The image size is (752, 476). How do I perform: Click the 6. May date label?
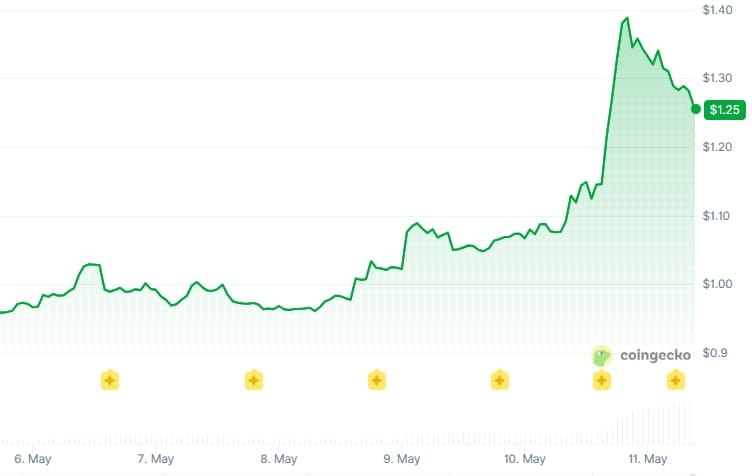33,459
